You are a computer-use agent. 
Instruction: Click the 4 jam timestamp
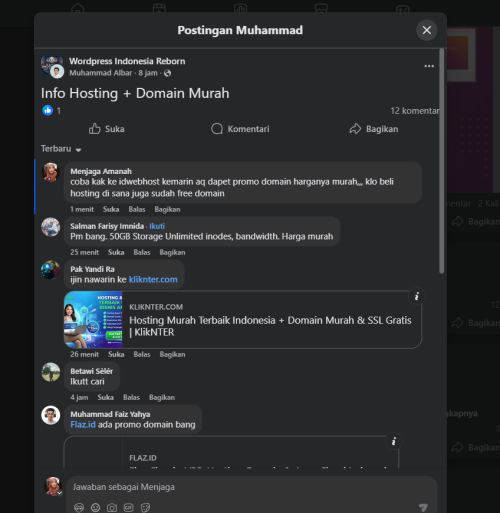pos(79,397)
